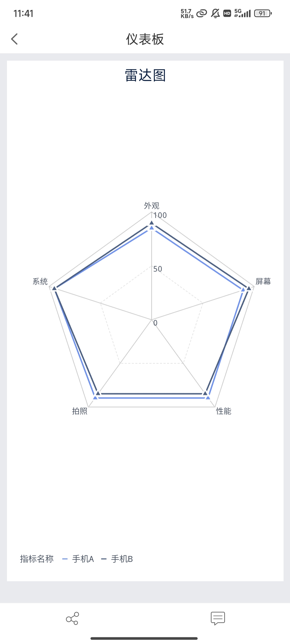Tap the HD status icon

(x=227, y=13)
